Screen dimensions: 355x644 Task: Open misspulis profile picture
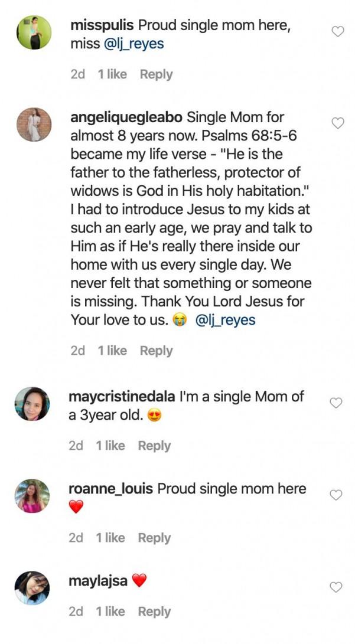pos(32,32)
